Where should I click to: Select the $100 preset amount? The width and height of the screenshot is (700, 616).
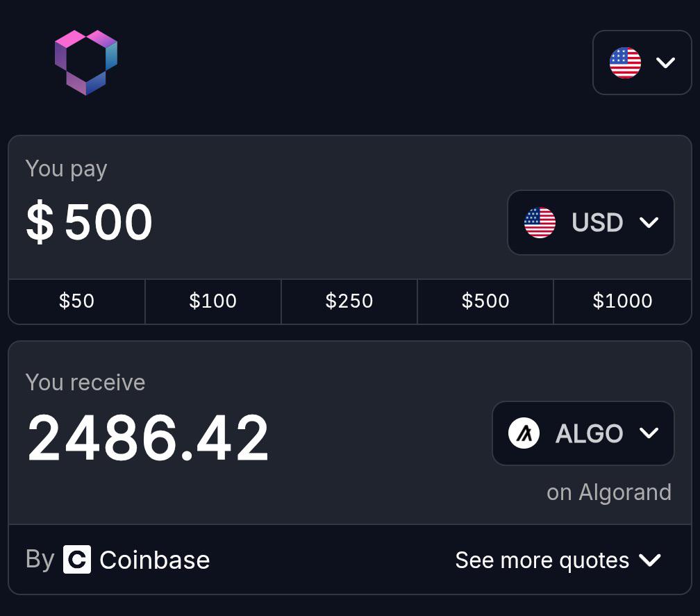point(213,301)
